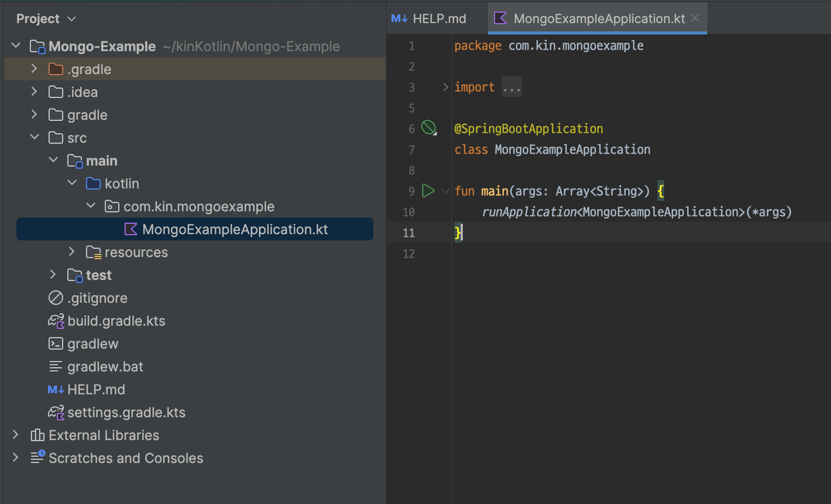
Task: Collapse the src folder chevron
Action: coord(34,137)
